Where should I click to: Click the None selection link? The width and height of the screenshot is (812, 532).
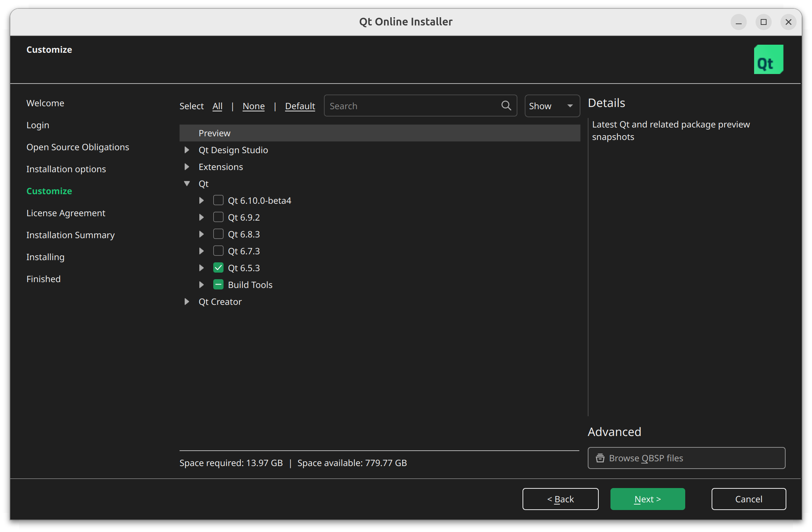point(254,106)
